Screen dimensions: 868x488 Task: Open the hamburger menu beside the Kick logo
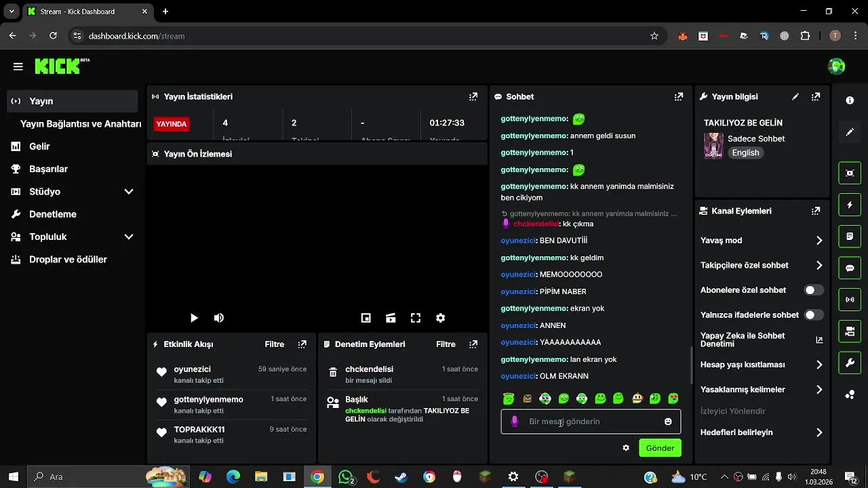[18, 66]
